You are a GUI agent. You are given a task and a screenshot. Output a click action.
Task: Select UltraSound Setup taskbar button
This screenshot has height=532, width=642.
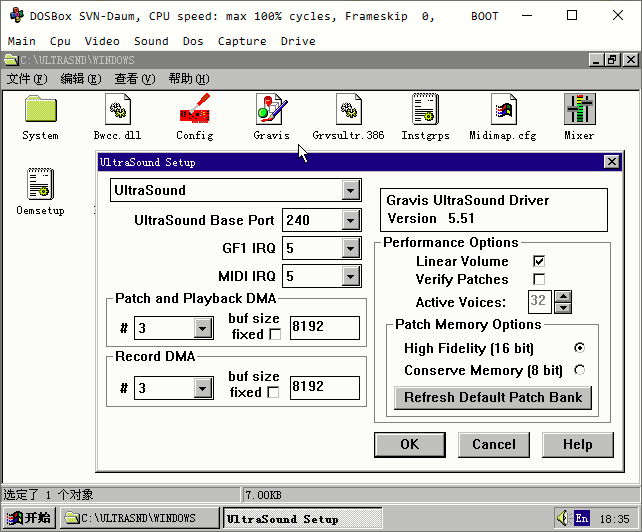[x=303, y=519]
